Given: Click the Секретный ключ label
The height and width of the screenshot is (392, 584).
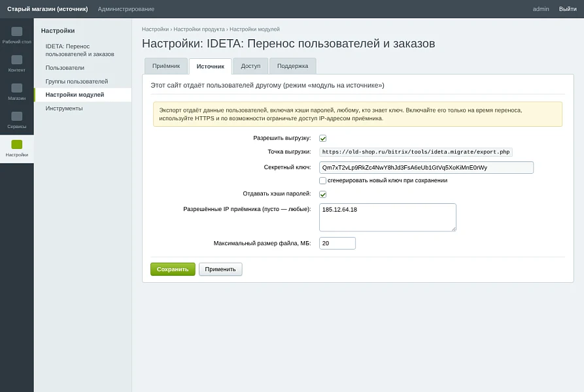Looking at the screenshot, I should click(287, 167).
